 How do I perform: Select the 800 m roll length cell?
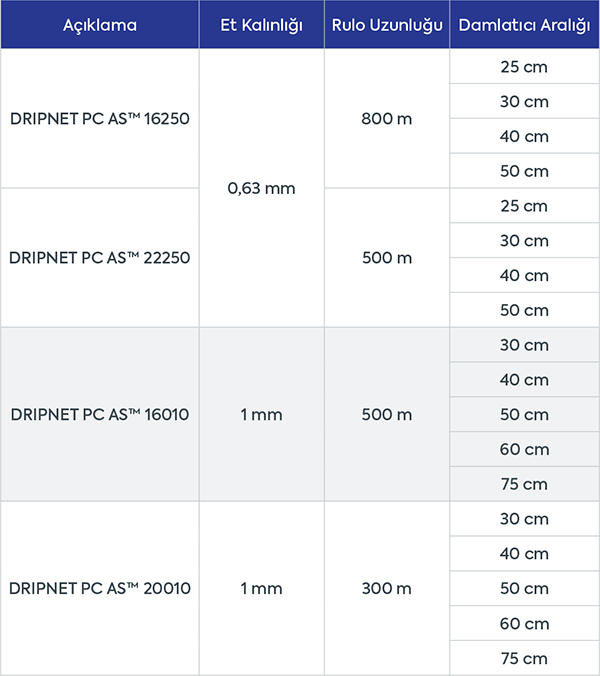click(386, 118)
